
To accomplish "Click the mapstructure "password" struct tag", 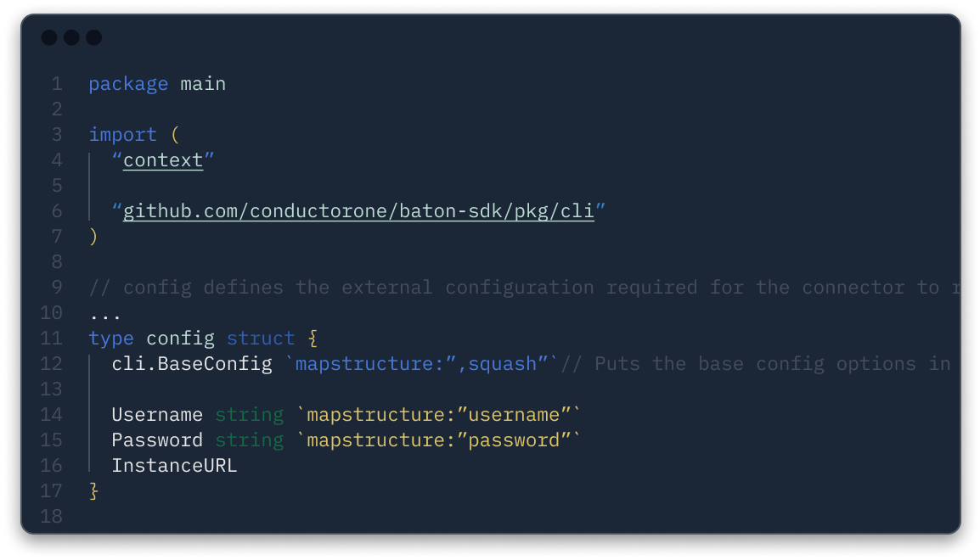I will [x=438, y=440].
